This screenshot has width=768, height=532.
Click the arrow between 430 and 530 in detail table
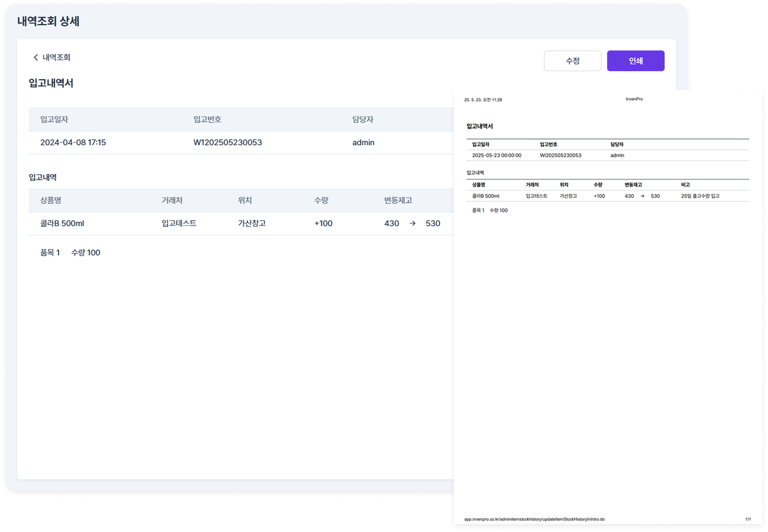[412, 223]
